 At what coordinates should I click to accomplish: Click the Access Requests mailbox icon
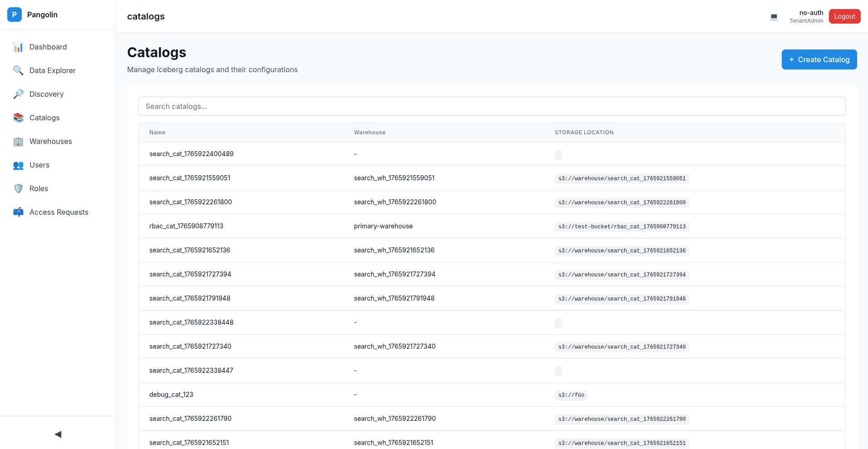[x=18, y=212]
